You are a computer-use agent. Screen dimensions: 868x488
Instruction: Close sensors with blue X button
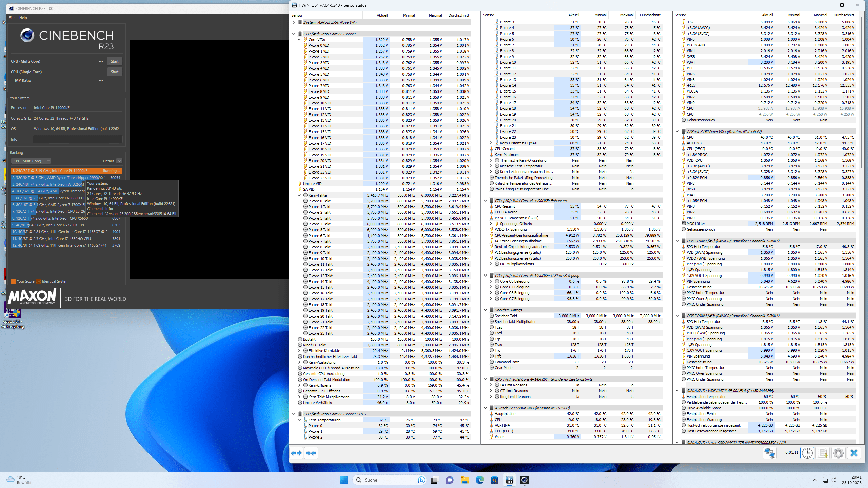point(854,453)
